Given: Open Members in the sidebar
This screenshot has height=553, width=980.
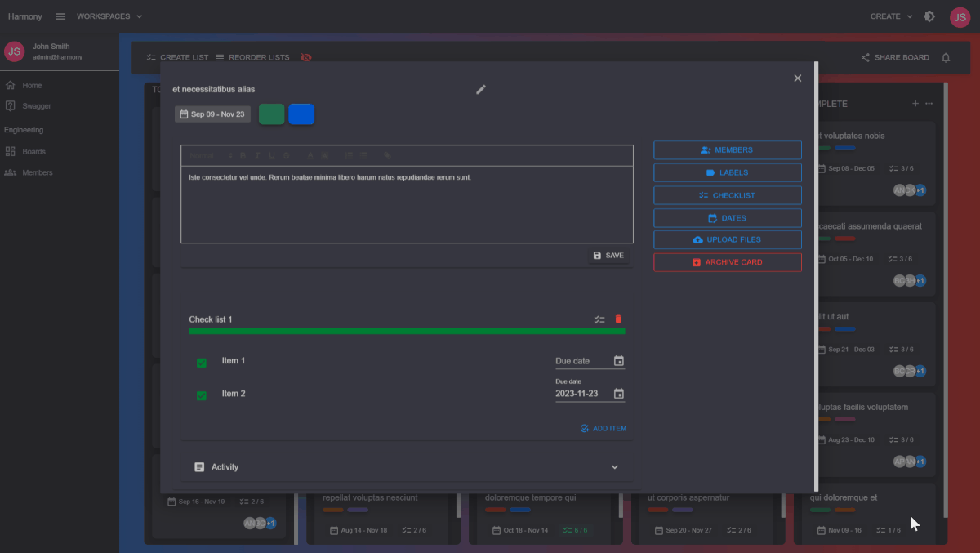Looking at the screenshot, I should click(37, 172).
